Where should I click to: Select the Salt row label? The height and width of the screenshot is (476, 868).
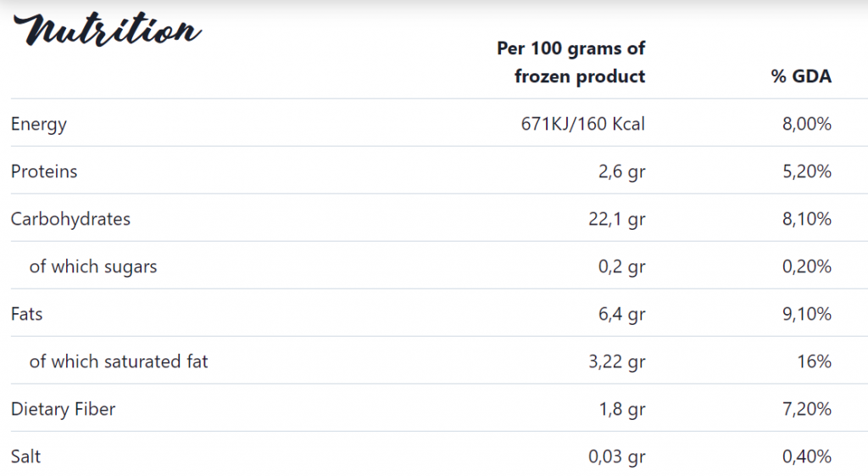[x=26, y=456]
